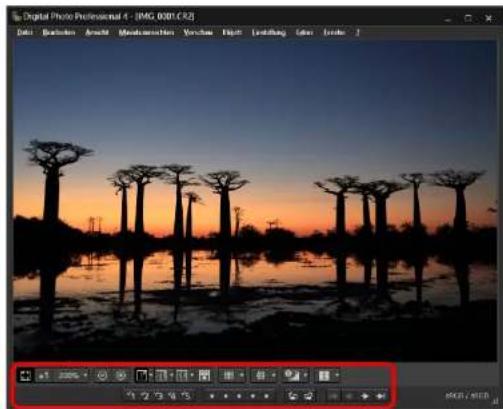This screenshot has height=409, width=503.
Task: Set the first rating star dot
Action: pos(212,396)
